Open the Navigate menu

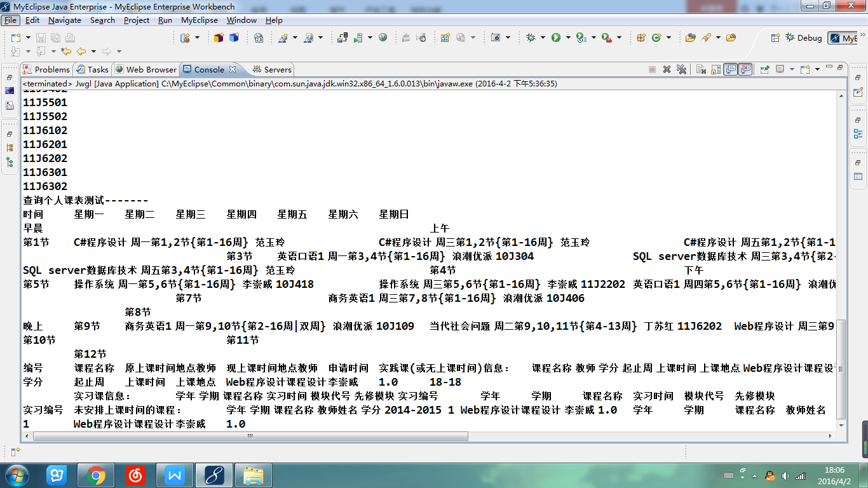point(65,20)
